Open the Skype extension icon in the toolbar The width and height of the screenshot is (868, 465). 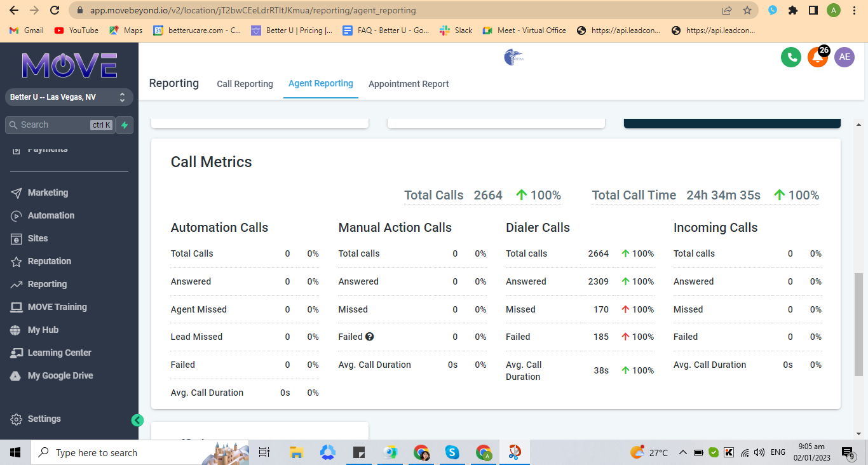tap(773, 10)
